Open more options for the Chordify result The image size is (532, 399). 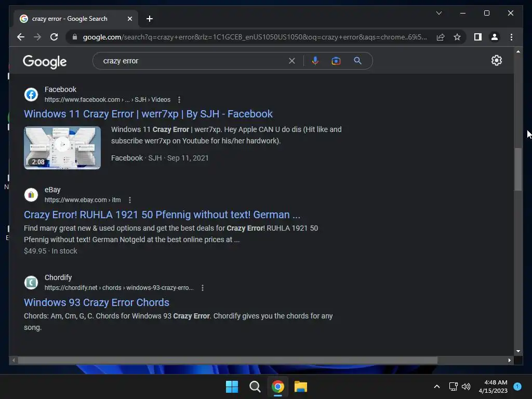(203, 288)
